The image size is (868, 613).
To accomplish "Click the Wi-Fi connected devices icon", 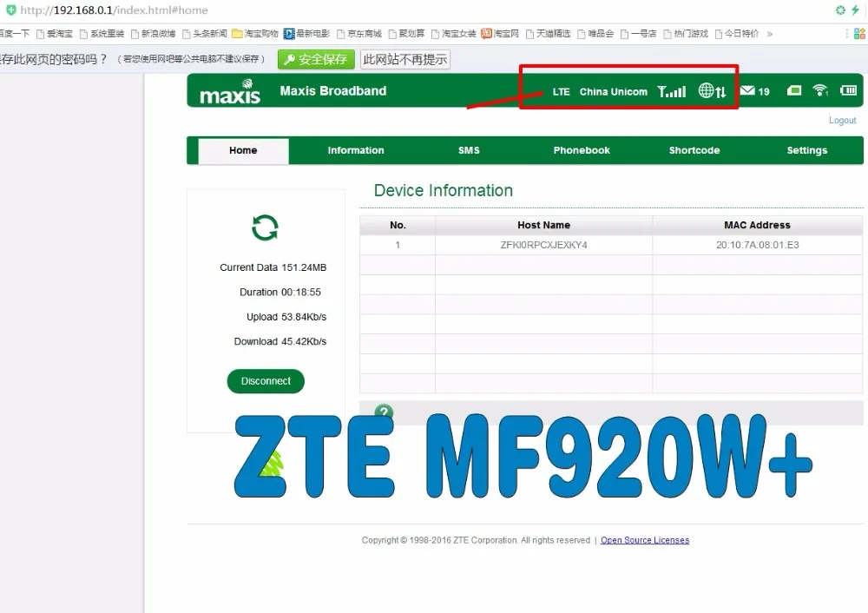I will 820,90.
